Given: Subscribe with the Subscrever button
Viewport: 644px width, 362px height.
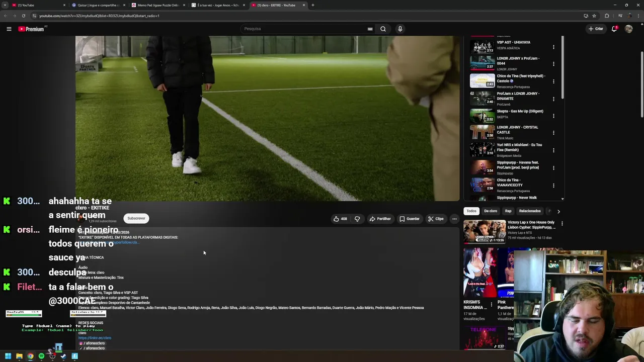Looking at the screenshot, I should [x=136, y=218].
